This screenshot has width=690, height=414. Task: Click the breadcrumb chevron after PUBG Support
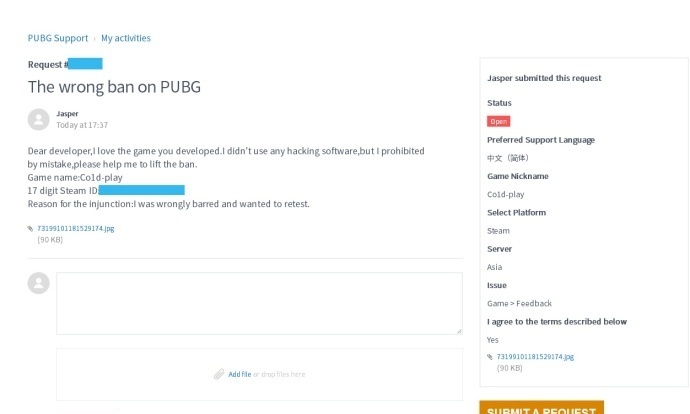coord(95,39)
